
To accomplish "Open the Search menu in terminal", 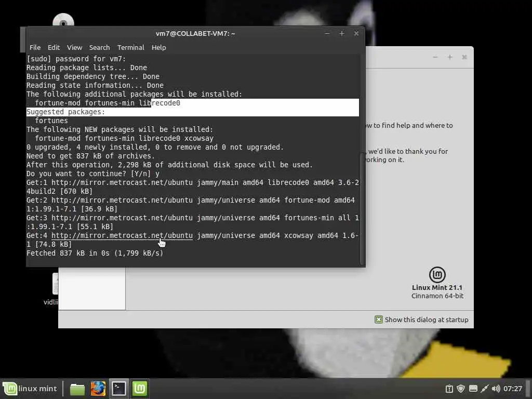I will 99,47.
